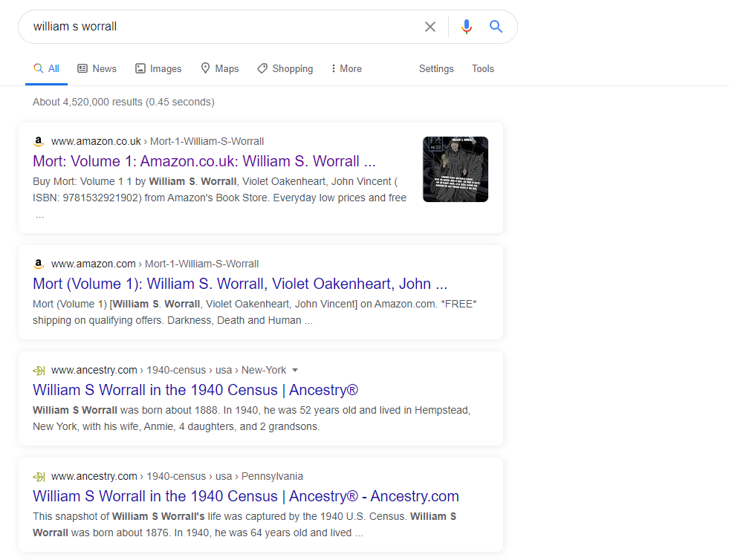Expand the arrow next to the New-York breadcrumb
The image size is (729, 560).
point(295,371)
